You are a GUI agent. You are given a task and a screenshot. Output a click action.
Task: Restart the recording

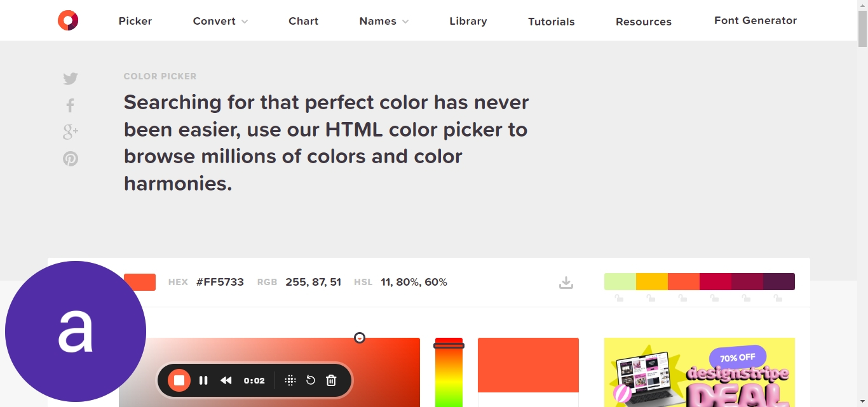point(311,380)
